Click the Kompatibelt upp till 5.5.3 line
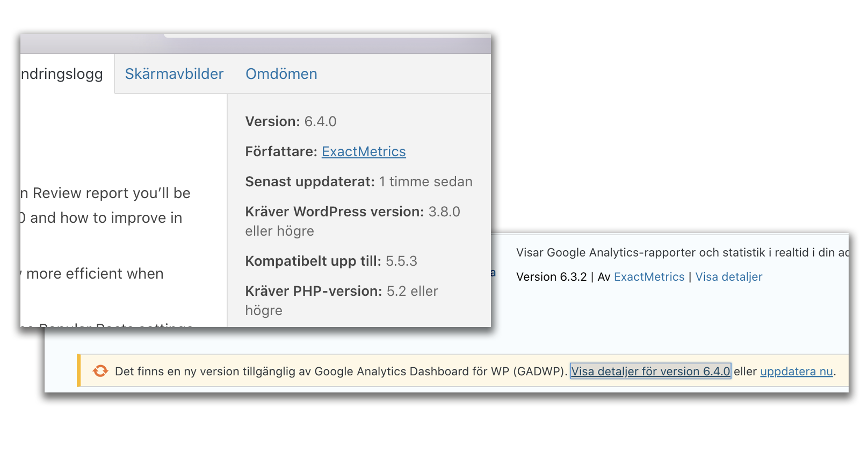 331,261
